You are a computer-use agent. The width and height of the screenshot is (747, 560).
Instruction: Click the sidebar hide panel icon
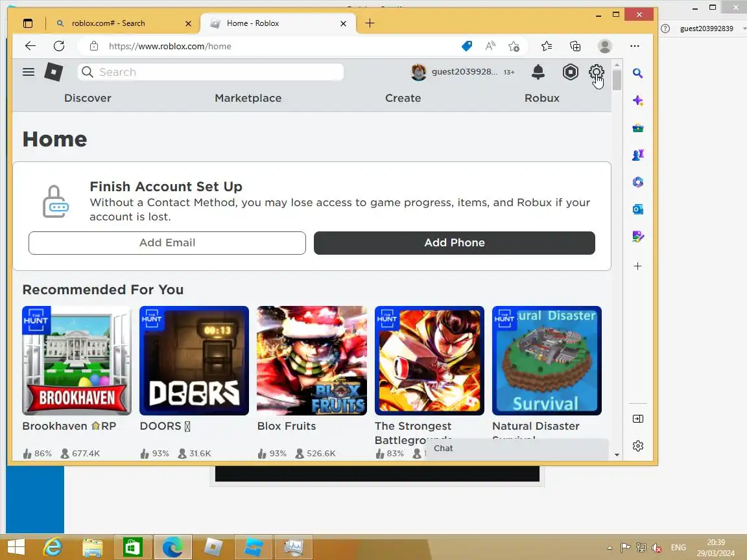click(x=638, y=419)
